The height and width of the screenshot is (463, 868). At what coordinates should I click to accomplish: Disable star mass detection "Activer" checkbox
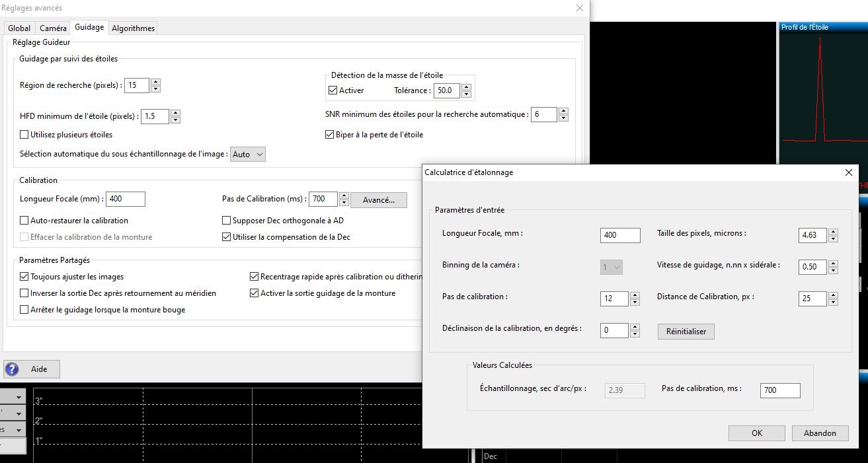[332, 90]
